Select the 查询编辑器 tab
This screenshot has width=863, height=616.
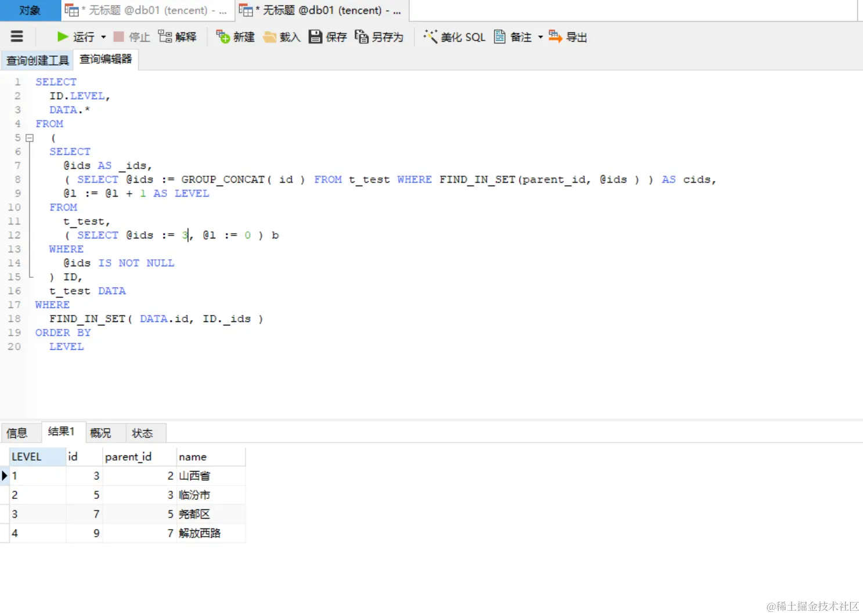click(106, 59)
